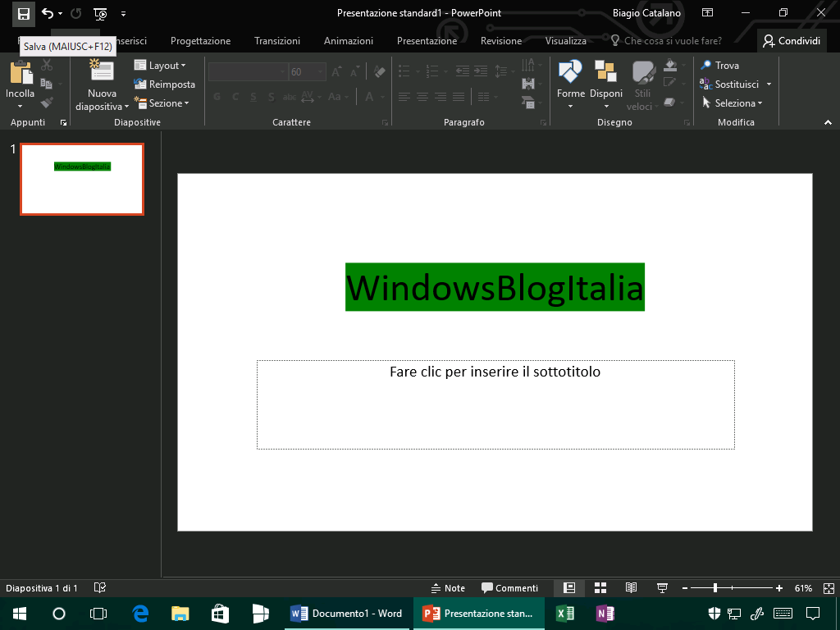Image resolution: width=840 pixels, height=630 pixels.
Task: Decrease the list indent level
Action: [x=463, y=71]
